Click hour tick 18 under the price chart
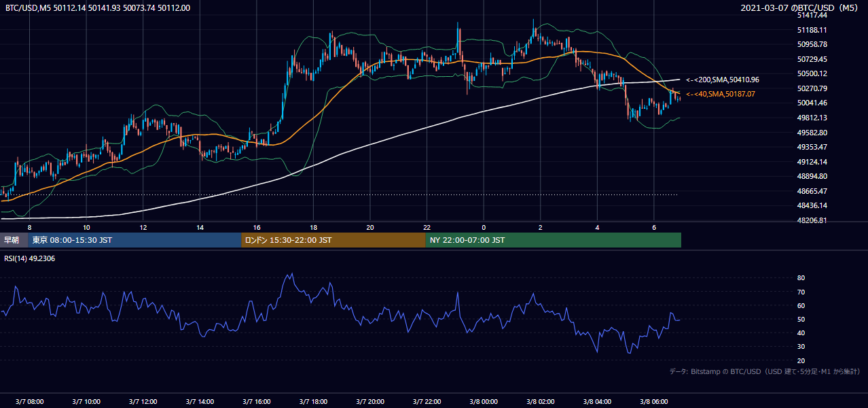Image resolution: width=868 pixels, height=408 pixels. click(313, 227)
